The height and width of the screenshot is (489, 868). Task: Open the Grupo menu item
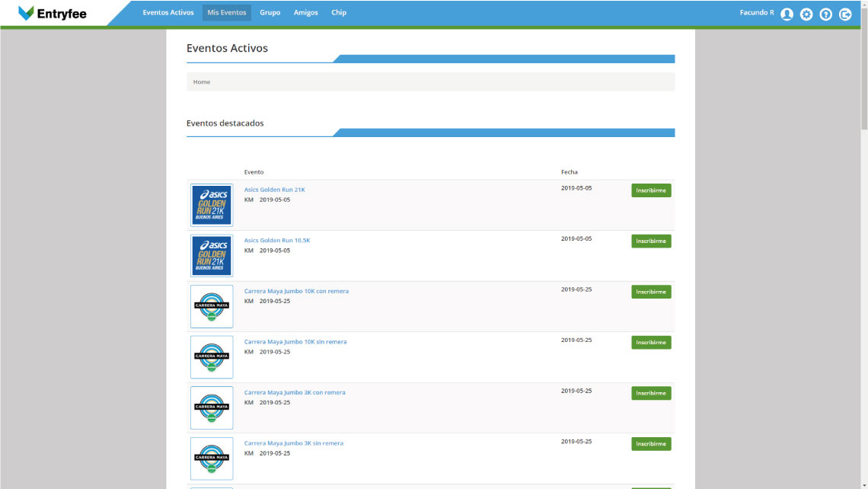(x=270, y=12)
